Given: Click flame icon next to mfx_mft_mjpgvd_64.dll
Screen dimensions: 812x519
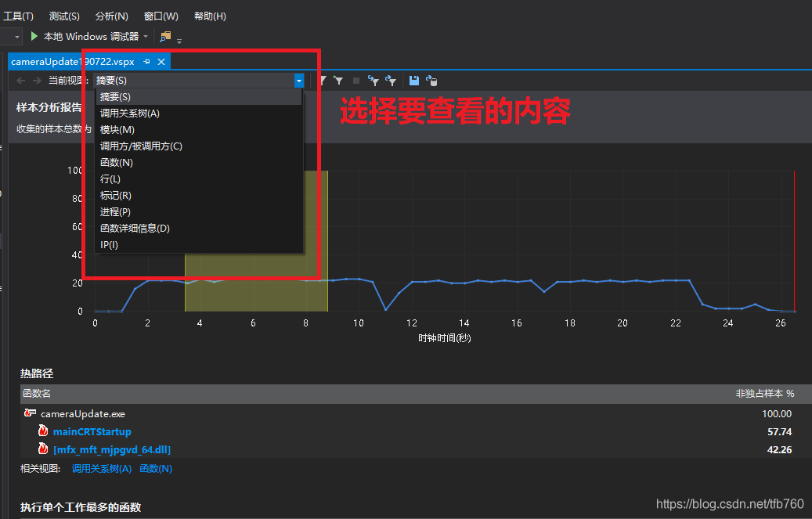Looking at the screenshot, I should [43, 449].
